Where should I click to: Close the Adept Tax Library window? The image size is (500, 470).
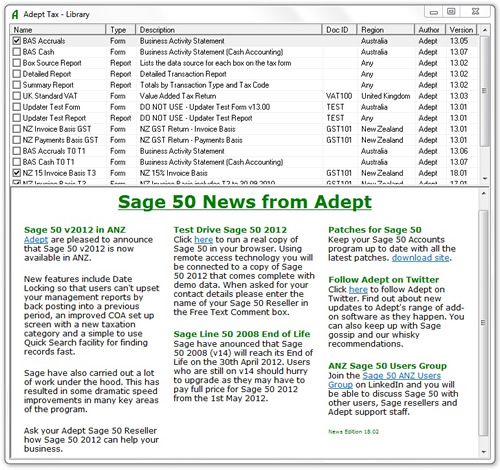pos(476,12)
